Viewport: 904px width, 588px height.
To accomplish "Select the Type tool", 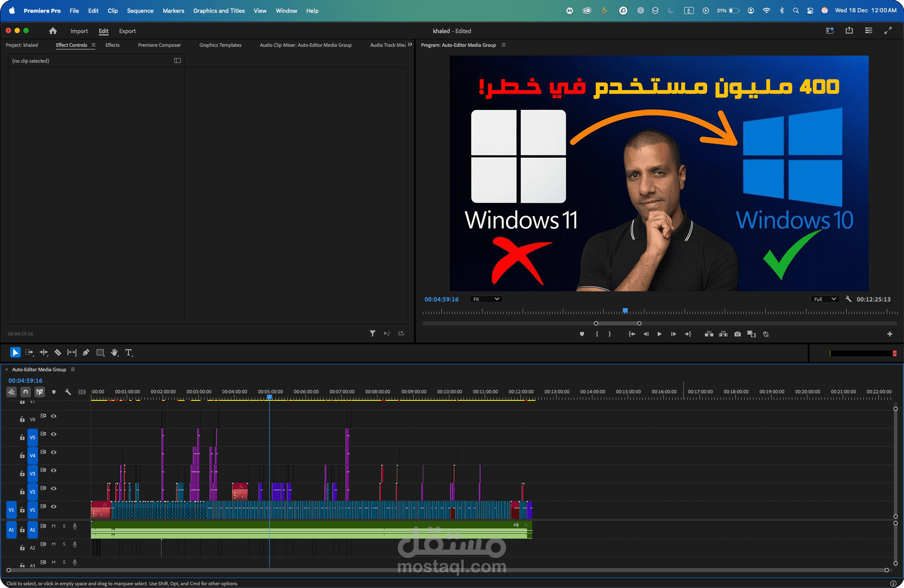I will click(x=128, y=352).
